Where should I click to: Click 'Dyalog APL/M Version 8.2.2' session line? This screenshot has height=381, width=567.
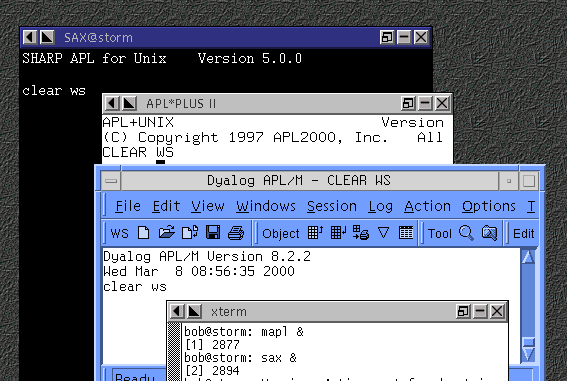(207, 257)
